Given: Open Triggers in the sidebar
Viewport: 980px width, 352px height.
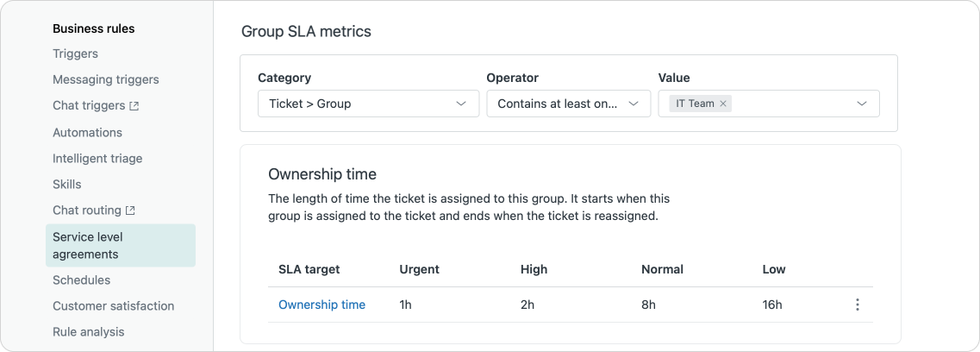Looking at the screenshot, I should 75,53.
